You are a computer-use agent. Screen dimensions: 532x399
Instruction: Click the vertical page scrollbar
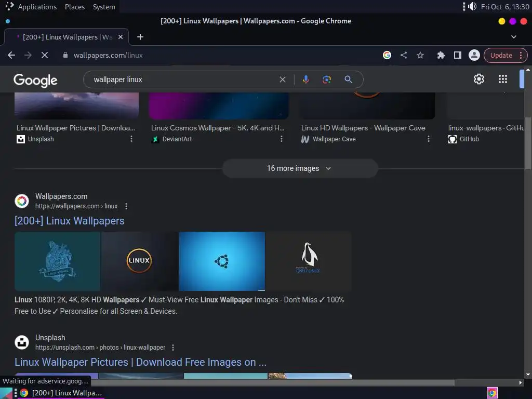tap(528, 142)
